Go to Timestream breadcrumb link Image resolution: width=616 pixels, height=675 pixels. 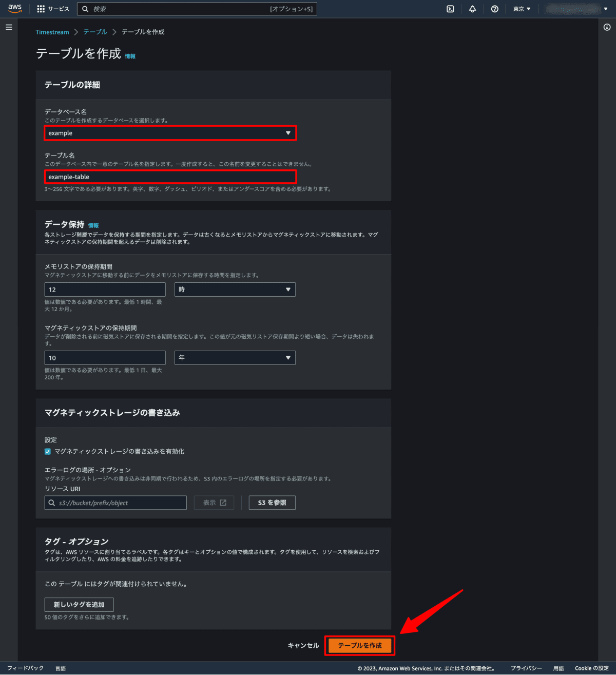(x=52, y=32)
